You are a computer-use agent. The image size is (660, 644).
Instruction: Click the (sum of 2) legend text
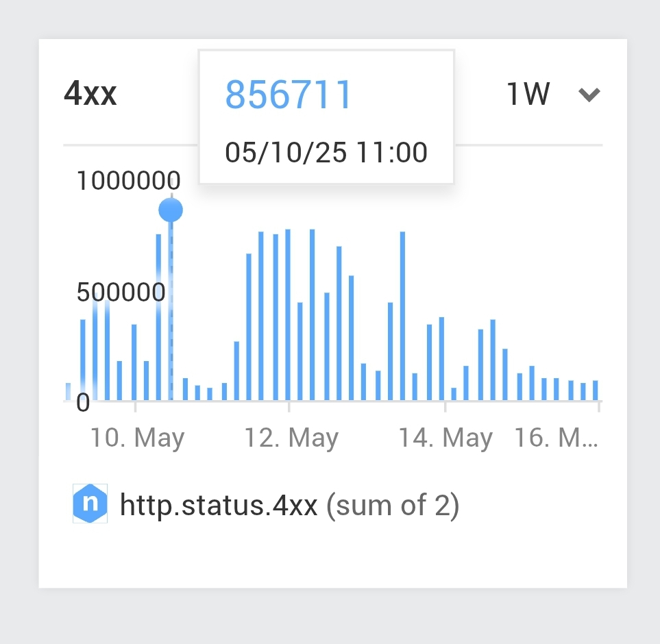[x=393, y=505]
